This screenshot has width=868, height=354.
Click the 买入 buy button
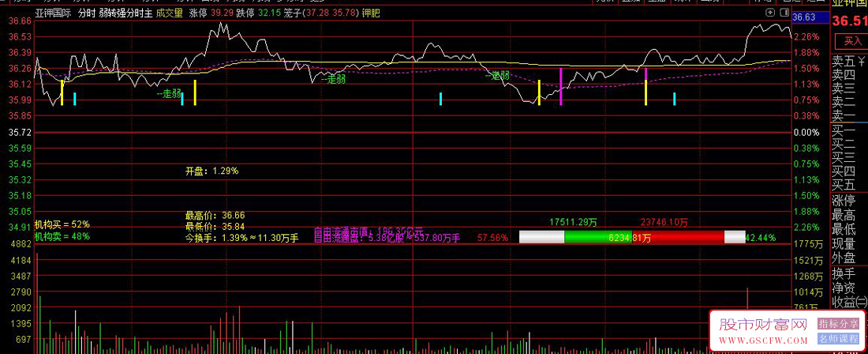click(x=852, y=40)
